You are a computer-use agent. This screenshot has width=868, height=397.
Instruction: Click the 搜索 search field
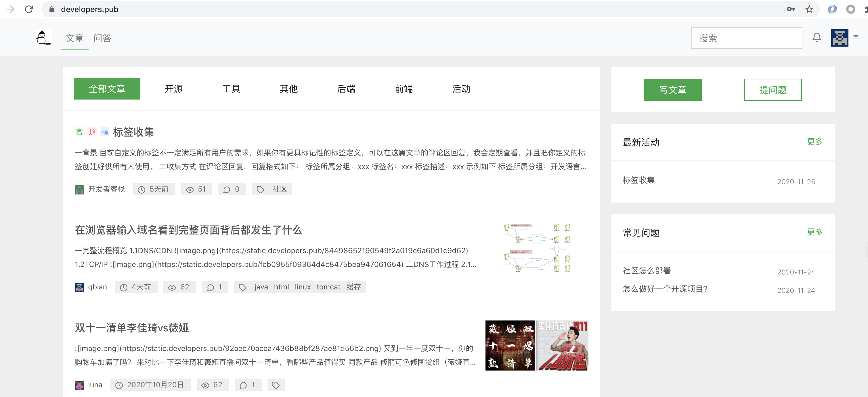(746, 38)
